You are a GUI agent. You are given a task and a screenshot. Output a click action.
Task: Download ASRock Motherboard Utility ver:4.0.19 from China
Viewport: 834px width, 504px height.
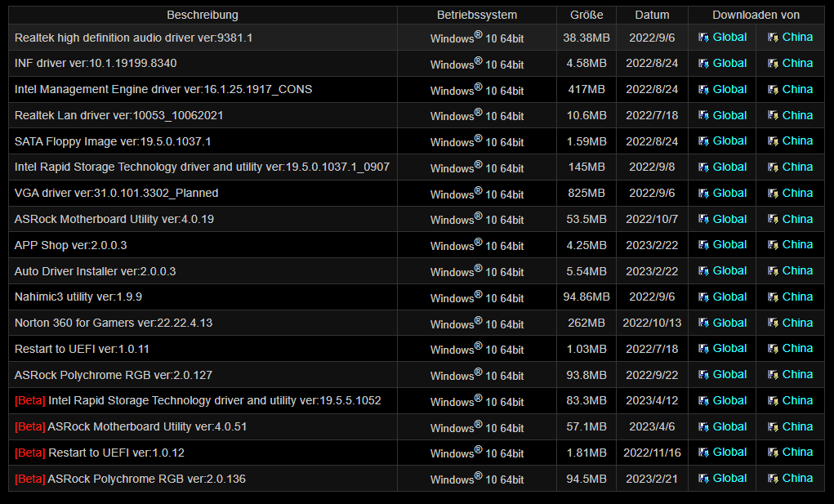click(x=797, y=219)
